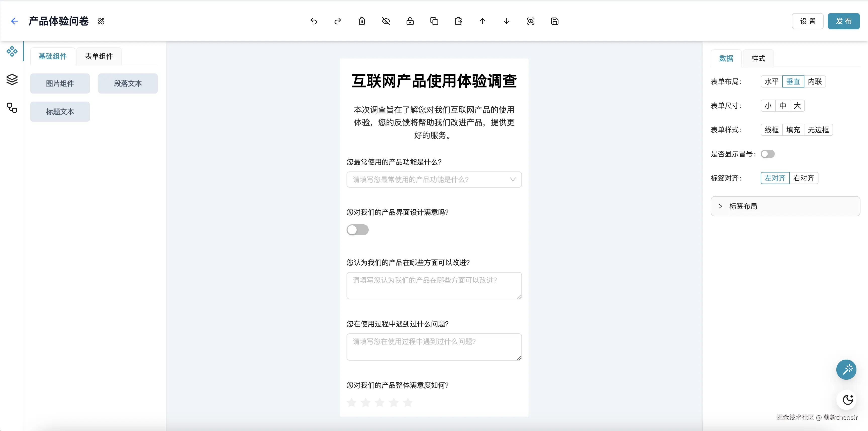Switch to the 表单组件 tab
This screenshot has height=431, width=868.
[x=99, y=56]
